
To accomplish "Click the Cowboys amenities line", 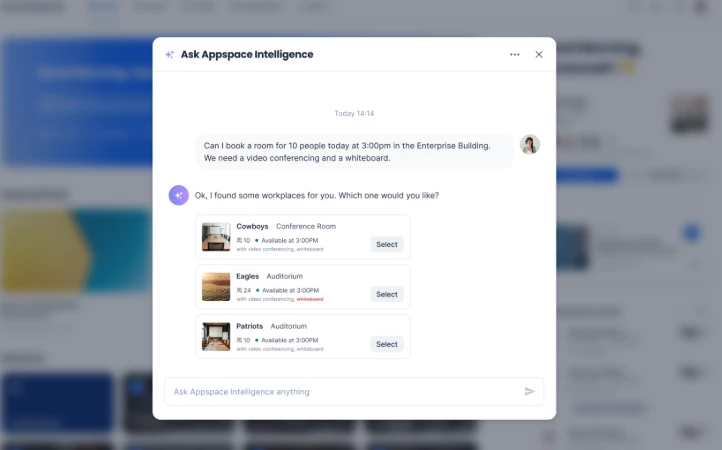I will 279,249.
